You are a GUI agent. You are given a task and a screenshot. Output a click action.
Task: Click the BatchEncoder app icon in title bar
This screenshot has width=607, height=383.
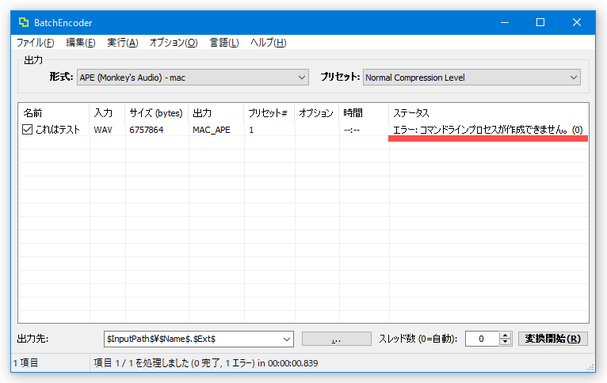[x=24, y=22]
